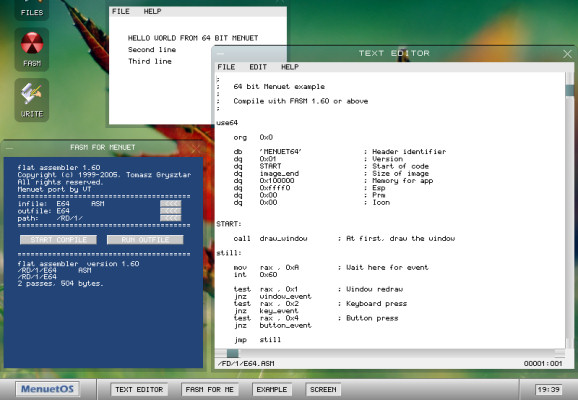
Task: Click 'org 0x0' code line
Action: click(x=253, y=137)
